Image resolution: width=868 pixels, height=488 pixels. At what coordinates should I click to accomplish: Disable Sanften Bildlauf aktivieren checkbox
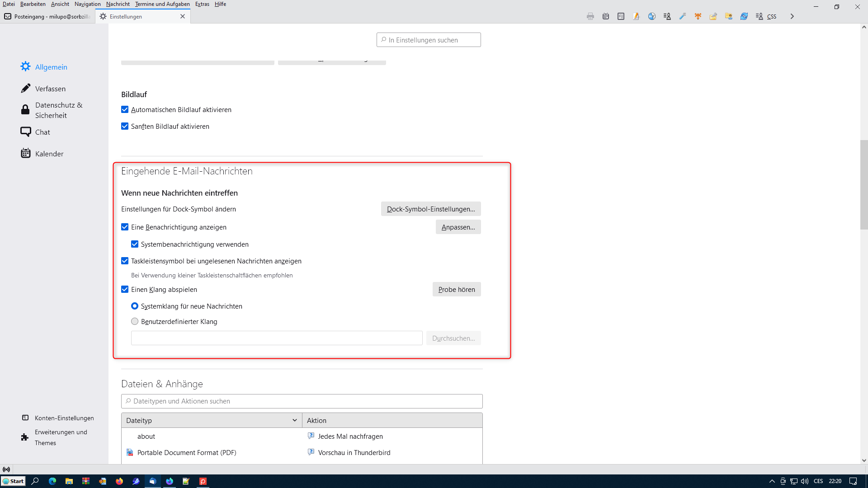point(125,127)
